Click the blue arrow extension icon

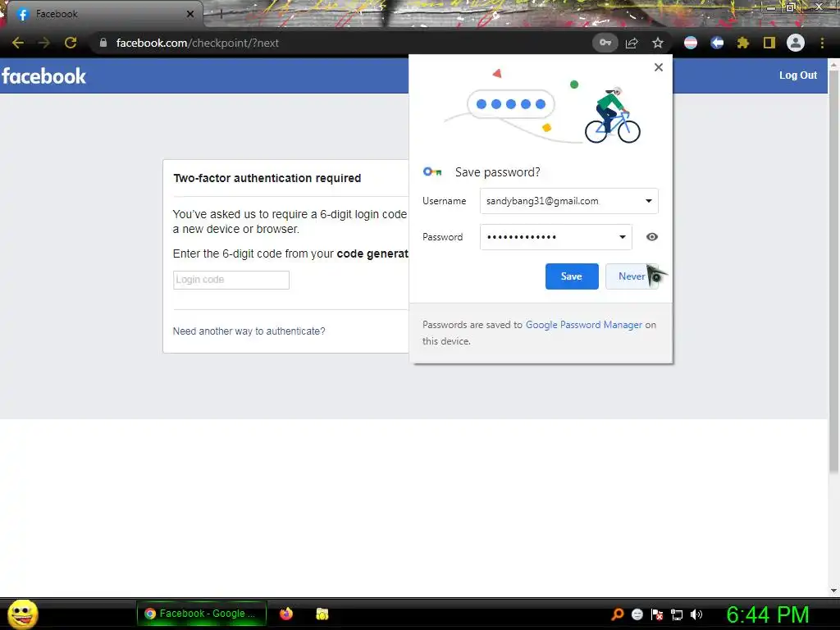pyautogui.click(x=717, y=43)
